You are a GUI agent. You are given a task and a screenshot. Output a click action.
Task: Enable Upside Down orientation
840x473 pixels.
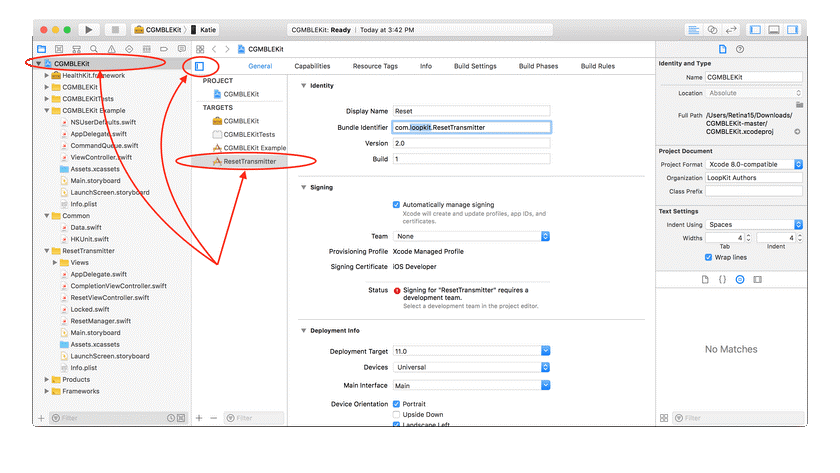click(396, 415)
